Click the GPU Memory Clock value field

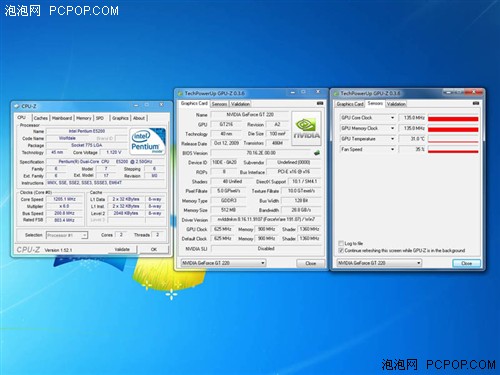[x=413, y=128]
